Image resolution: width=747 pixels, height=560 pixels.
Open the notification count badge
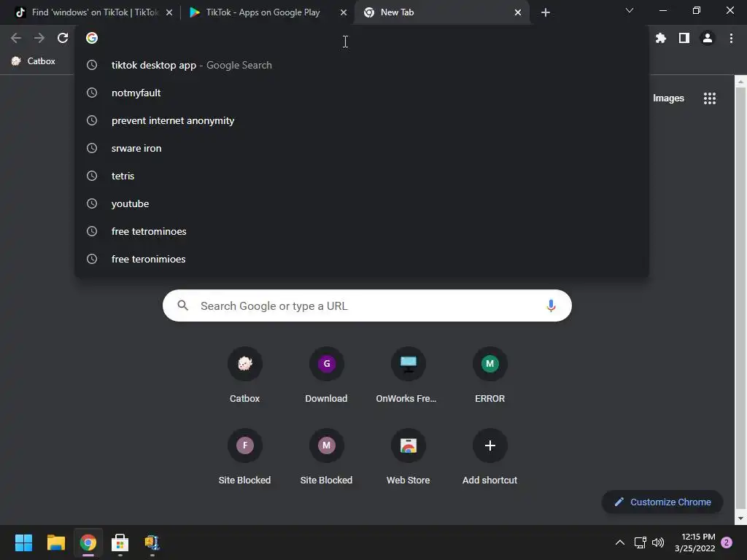coord(727,542)
